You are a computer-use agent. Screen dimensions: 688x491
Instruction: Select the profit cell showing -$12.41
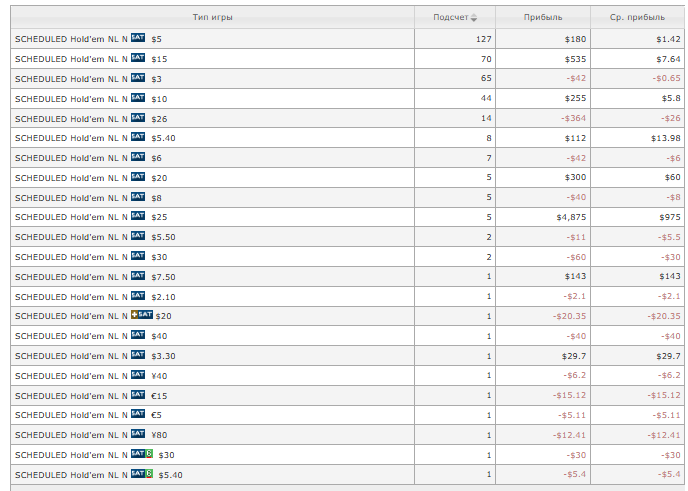coord(543,435)
